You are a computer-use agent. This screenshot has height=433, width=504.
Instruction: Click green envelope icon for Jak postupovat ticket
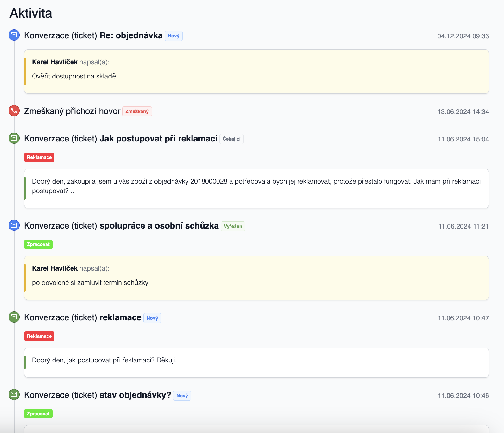point(14,138)
